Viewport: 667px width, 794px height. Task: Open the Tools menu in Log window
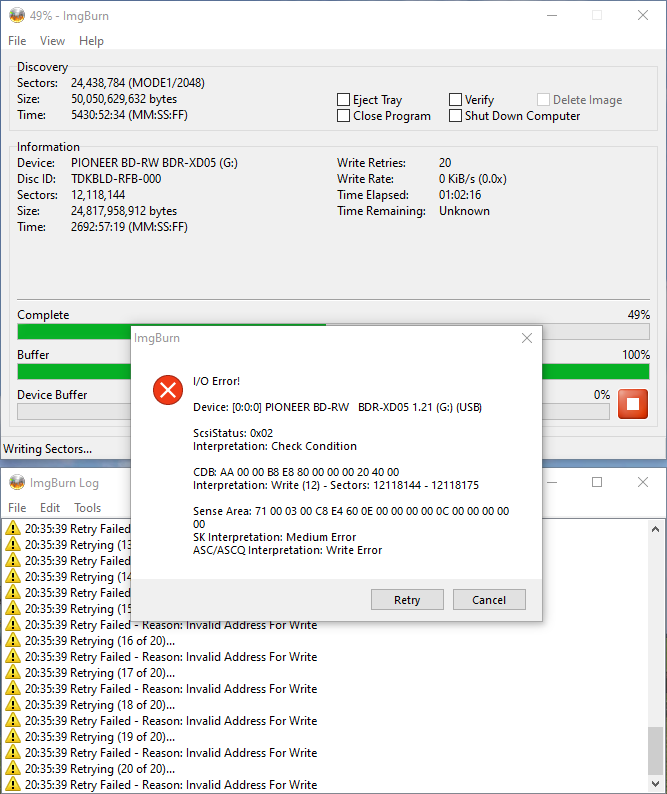[88, 508]
